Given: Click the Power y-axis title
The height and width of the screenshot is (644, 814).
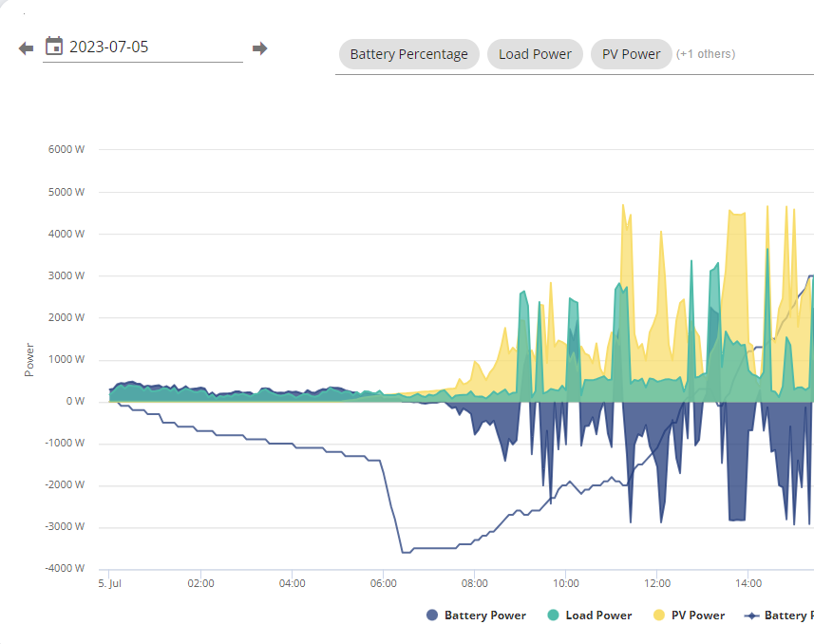Looking at the screenshot, I should 29,359.
